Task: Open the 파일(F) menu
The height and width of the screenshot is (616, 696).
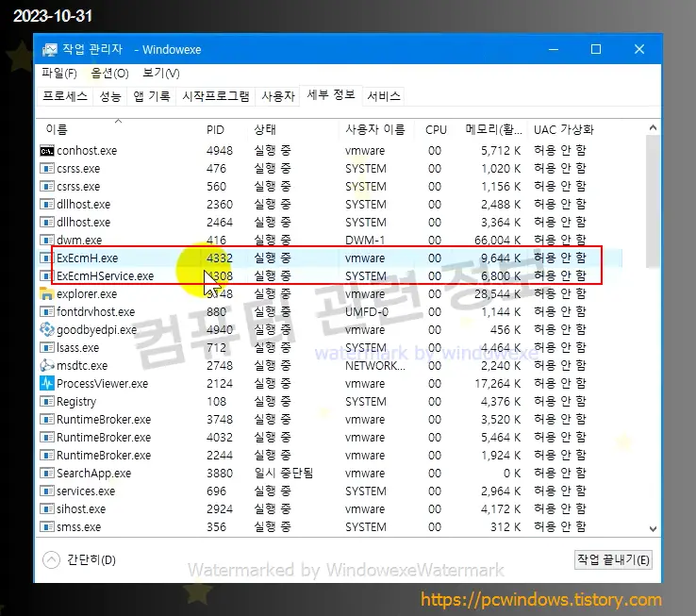Action: 59,74
